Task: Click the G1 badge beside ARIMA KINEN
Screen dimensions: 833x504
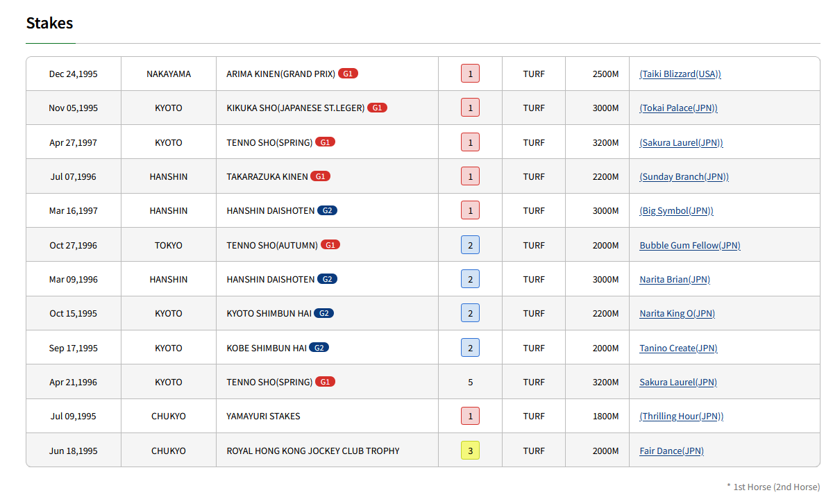Action: point(348,74)
